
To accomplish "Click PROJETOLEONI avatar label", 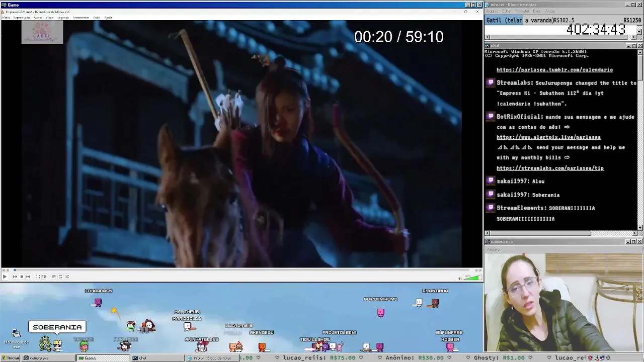I will tap(339, 332).
